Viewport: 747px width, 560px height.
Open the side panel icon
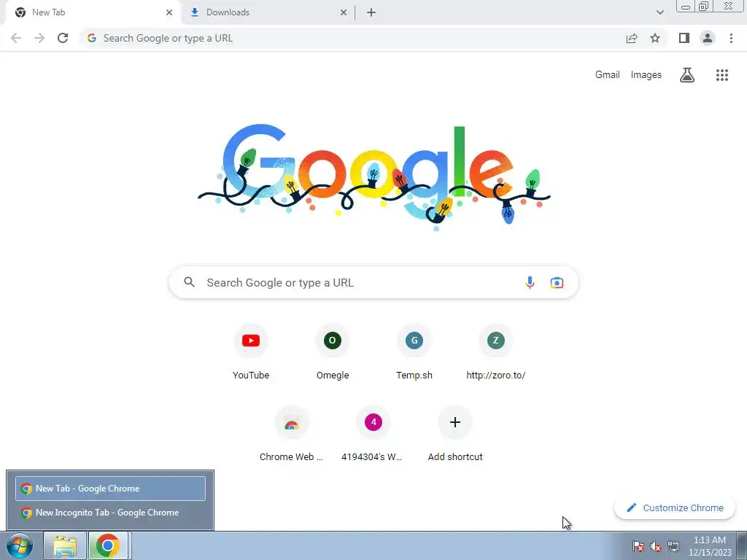684,38
